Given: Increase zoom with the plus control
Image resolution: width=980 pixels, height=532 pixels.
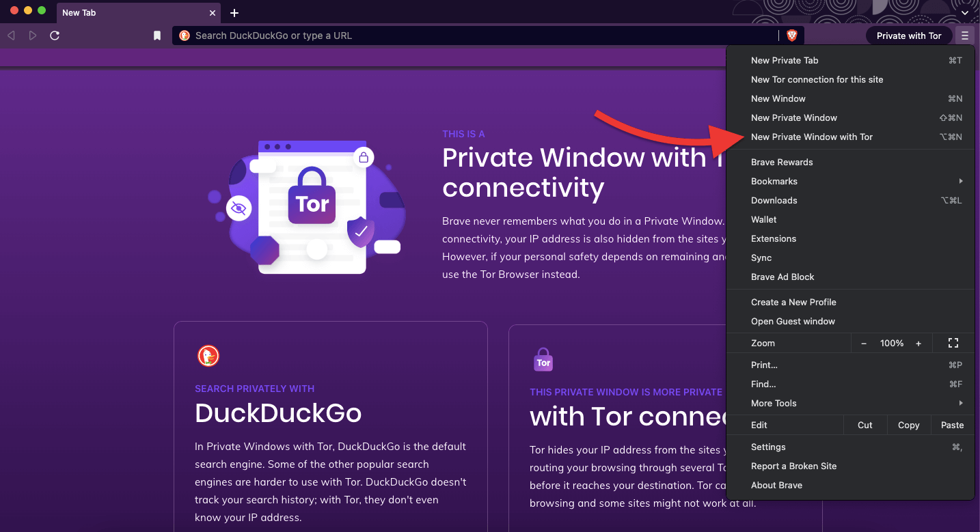Looking at the screenshot, I should pyautogui.click(x=918, y=343).
